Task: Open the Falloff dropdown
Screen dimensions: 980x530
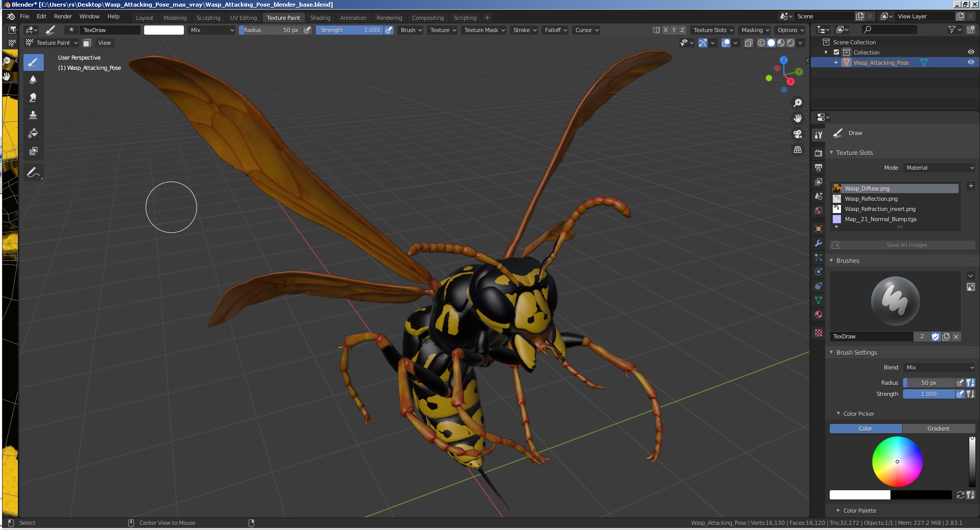Action: (556, 30)
